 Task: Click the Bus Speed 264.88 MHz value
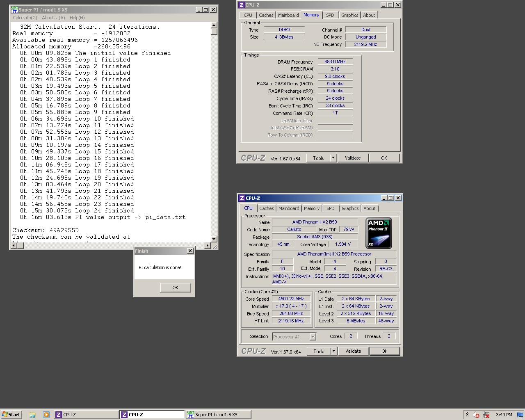point(291,313)
